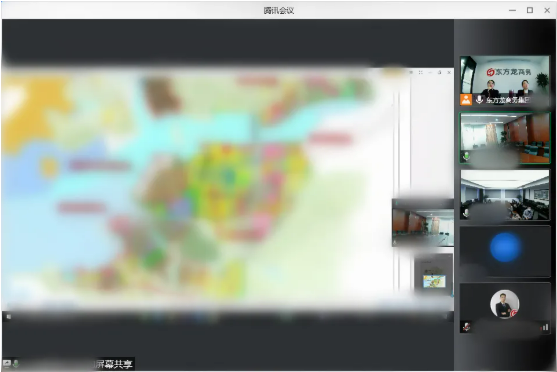Select the third meeting room video tile
Screen dimensions: 557x372
tap(505, 195)
